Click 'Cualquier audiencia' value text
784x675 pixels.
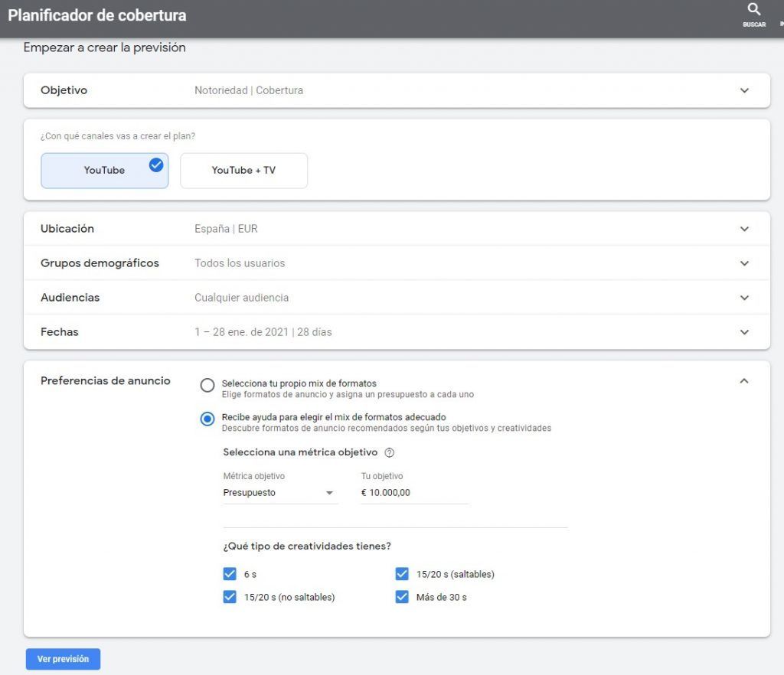[x=241, y=298]
